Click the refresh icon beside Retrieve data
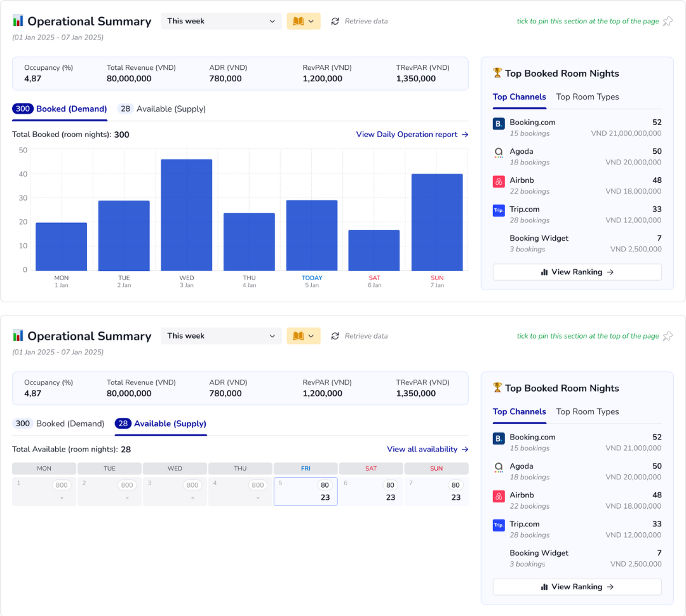The width and height of the screenshot is (686, 616). point(335,21)
